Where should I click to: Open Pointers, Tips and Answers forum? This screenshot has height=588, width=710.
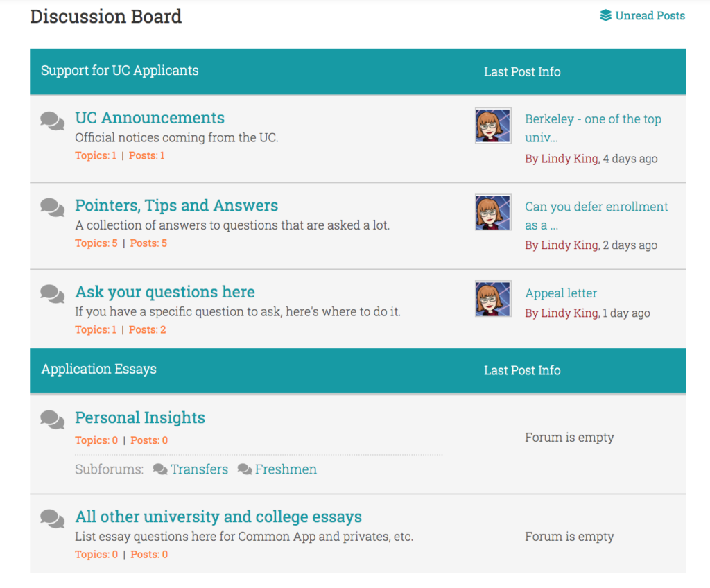[177, 206]
